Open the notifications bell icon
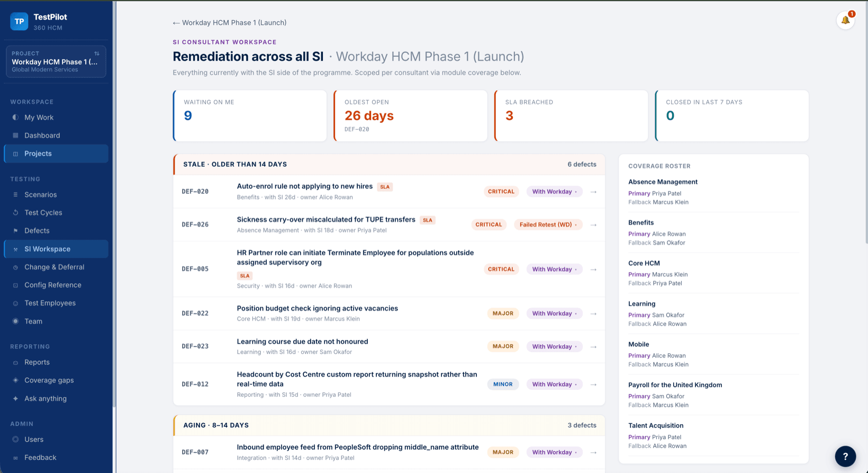868x473 pixels. pos(845,20)
